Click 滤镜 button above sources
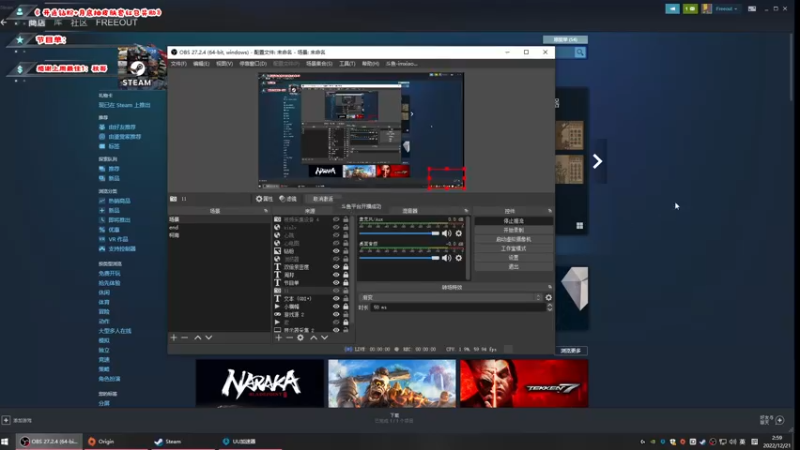Image resolution: width=800 pixels, height=450 pixels. pos(288,199)
